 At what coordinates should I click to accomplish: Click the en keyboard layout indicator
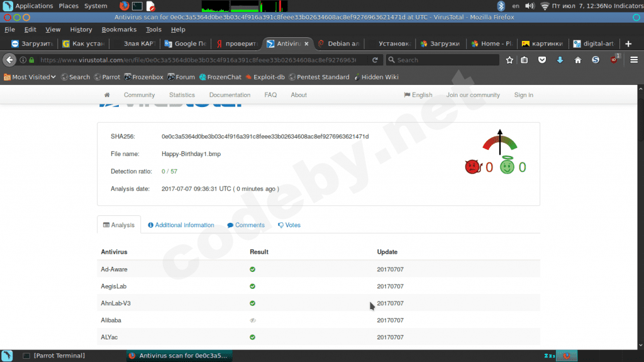516,6
